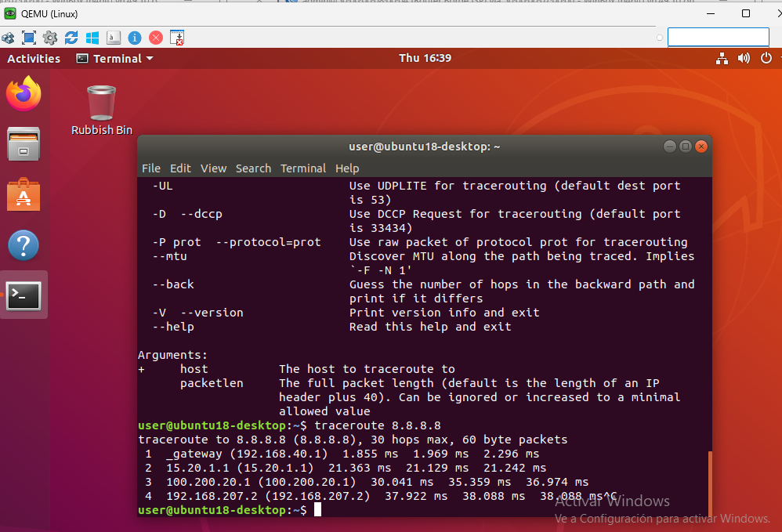Click the blue refresh icon in QEMU toolbar

(x=71, y=37)
